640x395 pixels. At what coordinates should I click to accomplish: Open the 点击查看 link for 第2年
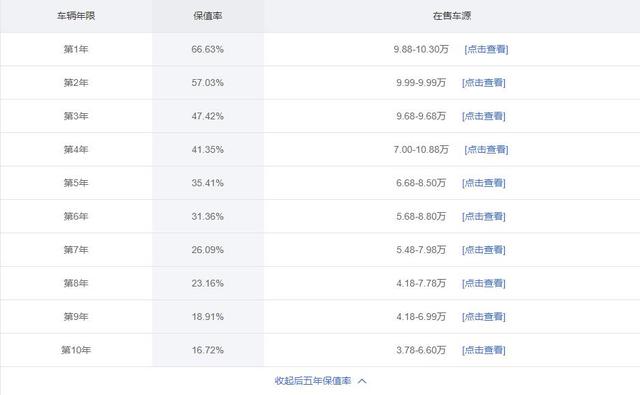484,83
